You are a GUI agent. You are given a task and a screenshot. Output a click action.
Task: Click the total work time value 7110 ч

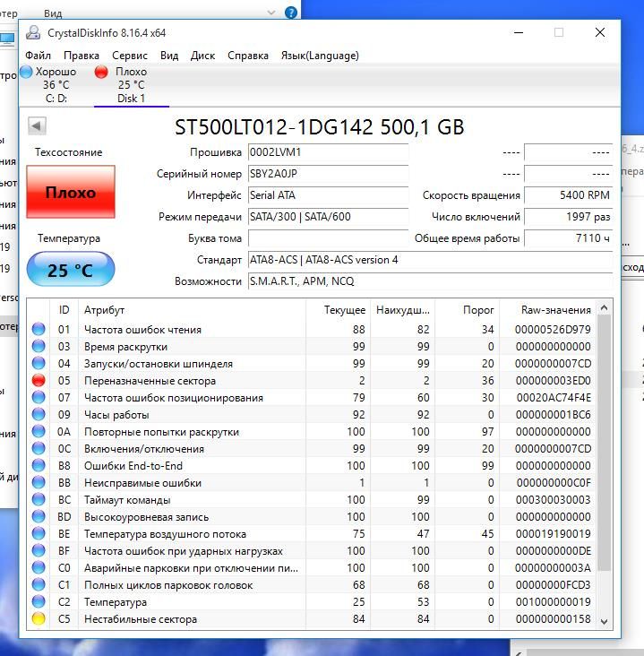(x=568, y=238)
